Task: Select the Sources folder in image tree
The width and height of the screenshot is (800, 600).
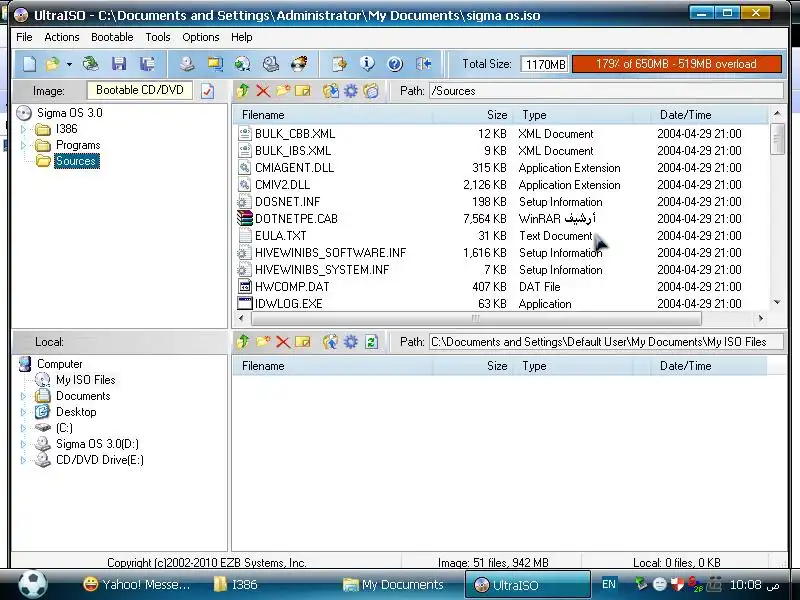Action: click(x=76, y=161)
